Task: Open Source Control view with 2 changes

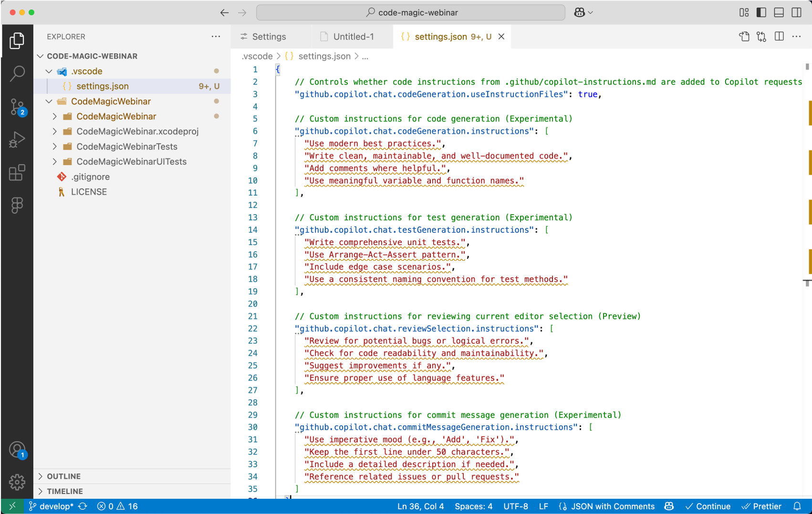Action: [x=17, y=107]
